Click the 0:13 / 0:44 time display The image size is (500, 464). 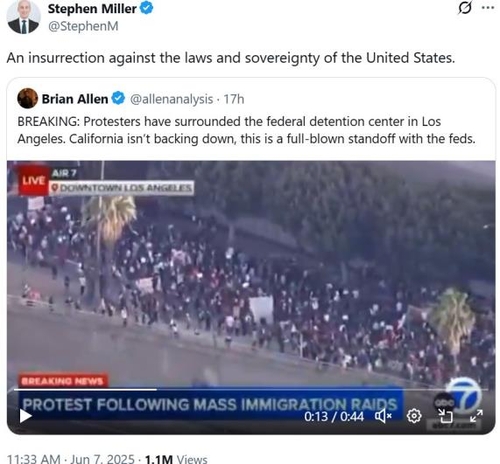tap(334, 416)
